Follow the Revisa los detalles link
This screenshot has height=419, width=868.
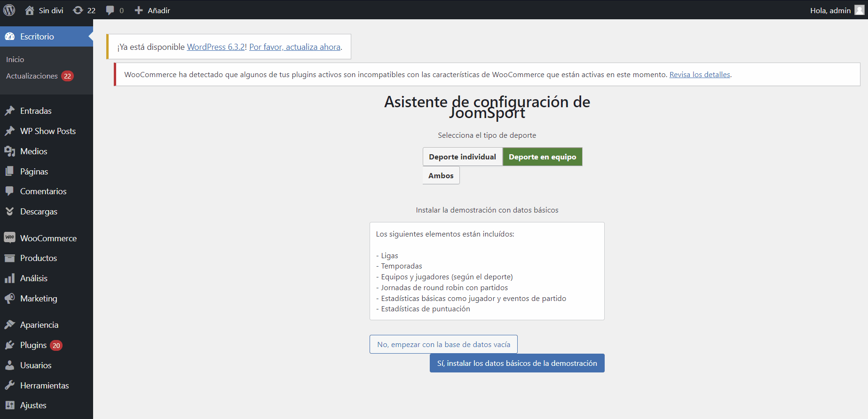pyautogui.click(x=700, y=75)
